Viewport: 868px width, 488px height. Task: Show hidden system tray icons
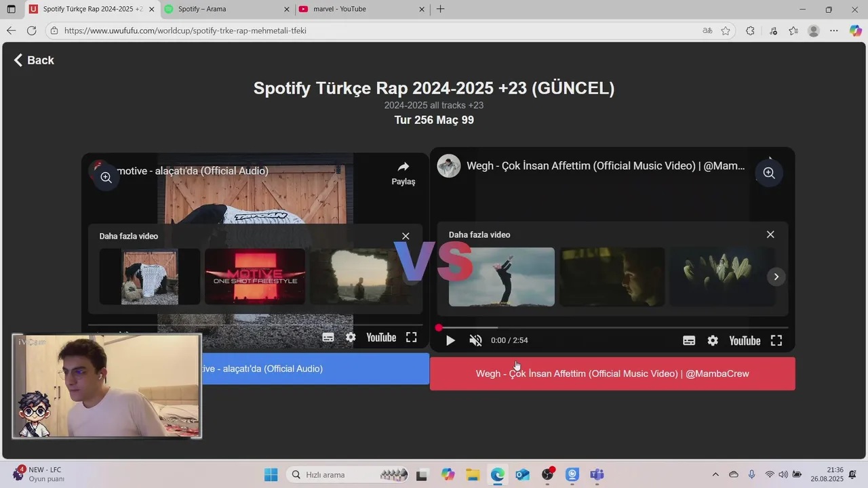(x=715, y=474)
